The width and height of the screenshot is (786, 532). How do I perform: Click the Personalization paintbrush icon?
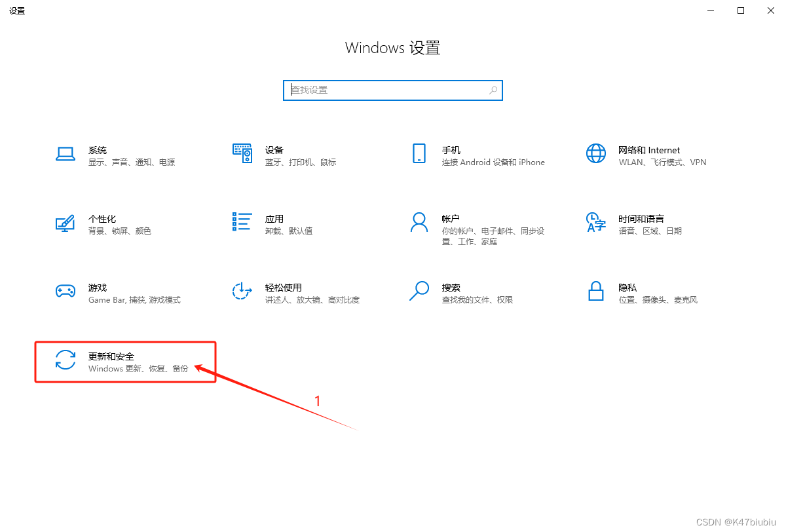[x=65, y=223]
